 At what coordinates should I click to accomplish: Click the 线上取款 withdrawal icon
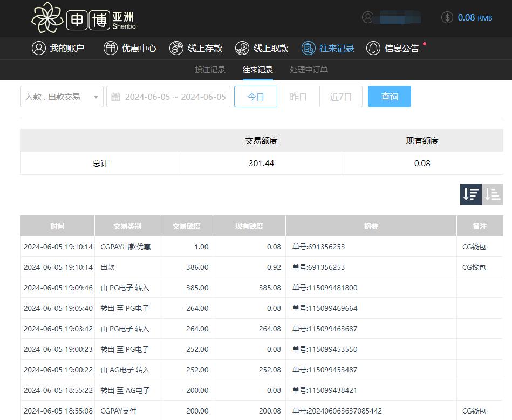pos(242,48)
